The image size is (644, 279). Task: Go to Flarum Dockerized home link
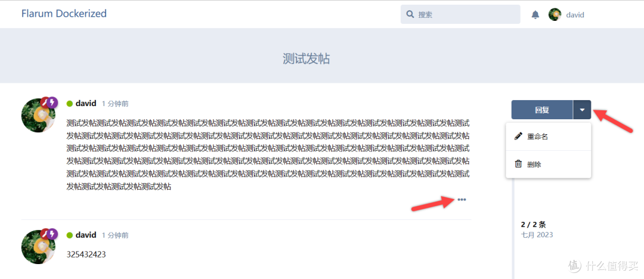(64, 14)
